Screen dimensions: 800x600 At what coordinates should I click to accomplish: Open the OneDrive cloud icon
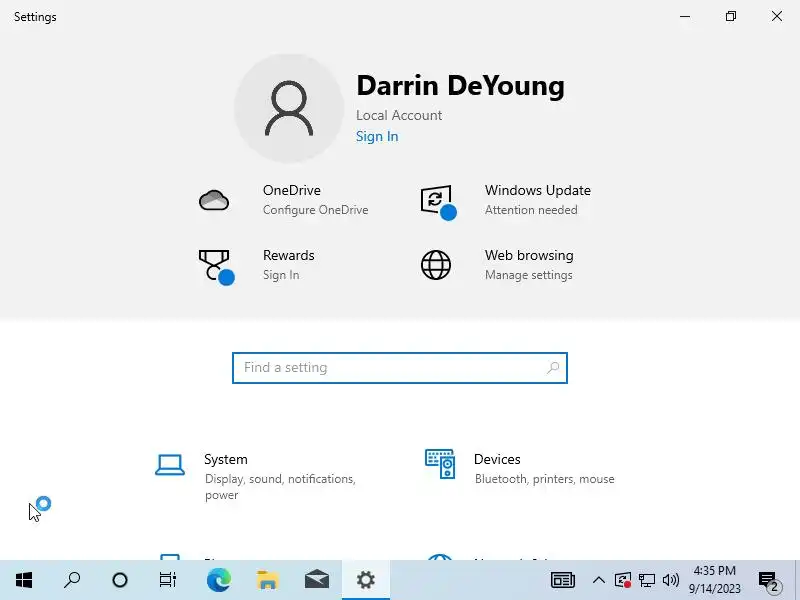click(214, 200)
